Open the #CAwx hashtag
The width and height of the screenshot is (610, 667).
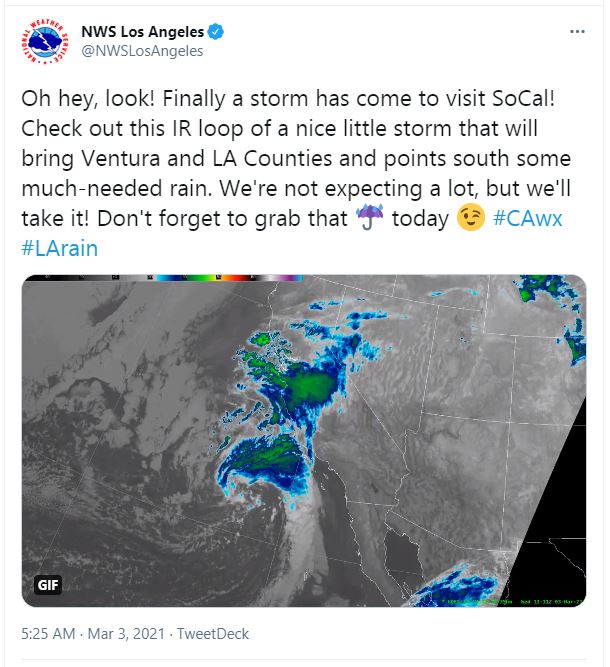coord(527,218)
